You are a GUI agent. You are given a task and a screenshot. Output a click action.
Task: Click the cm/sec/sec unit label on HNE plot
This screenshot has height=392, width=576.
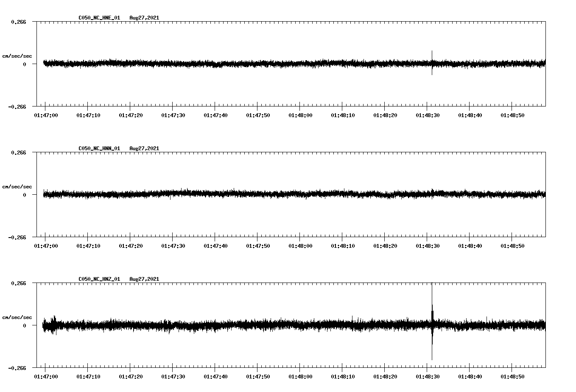coord(17,56)
